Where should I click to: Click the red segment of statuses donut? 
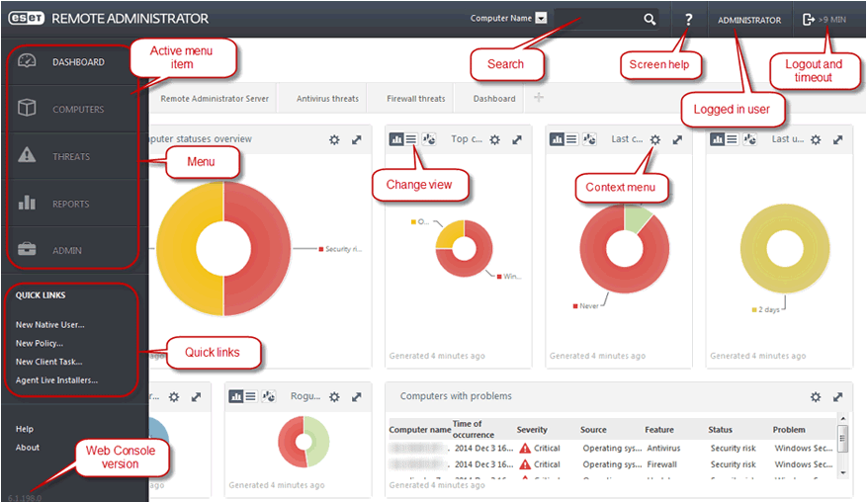271,249
